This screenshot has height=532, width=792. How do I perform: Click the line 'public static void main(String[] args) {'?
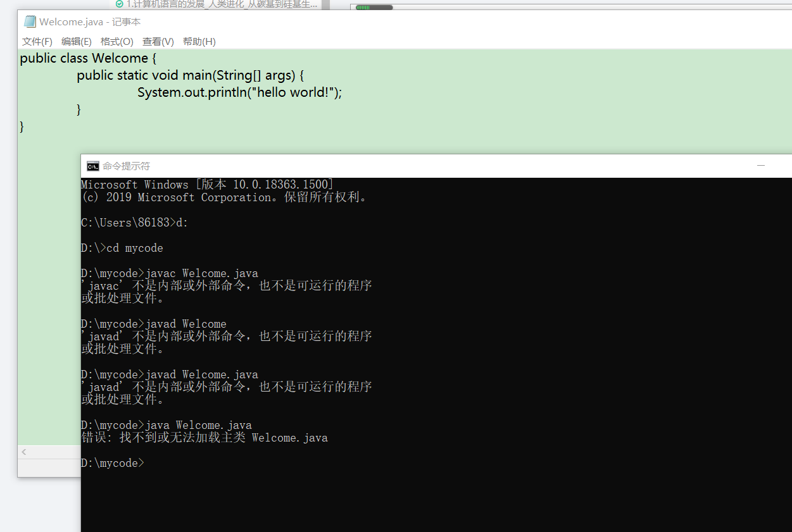[191, 75]
